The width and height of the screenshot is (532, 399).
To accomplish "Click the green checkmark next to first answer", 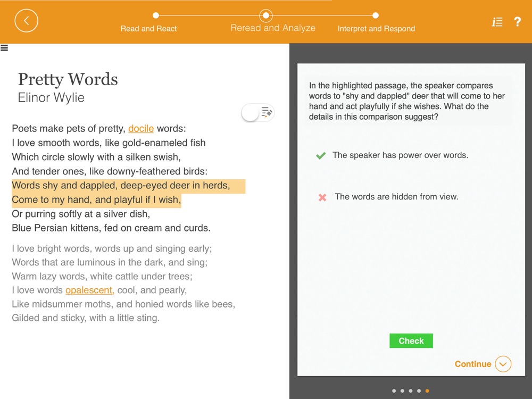I will (321, 155).
